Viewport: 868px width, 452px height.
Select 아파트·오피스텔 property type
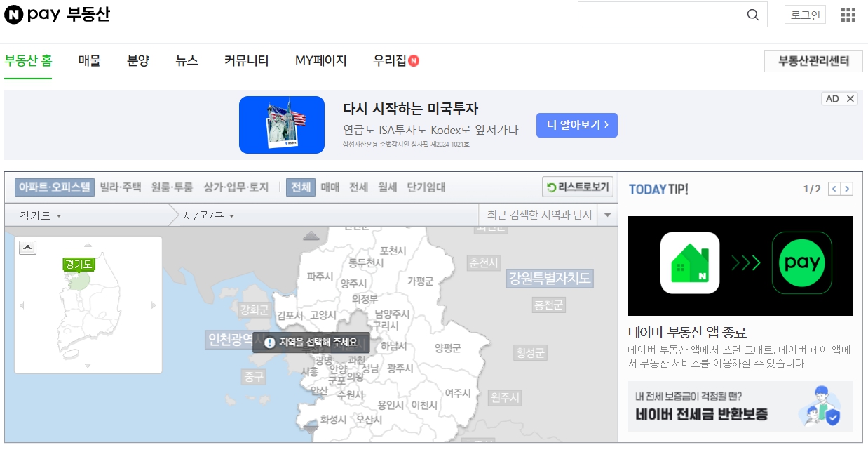pos(55,187)
